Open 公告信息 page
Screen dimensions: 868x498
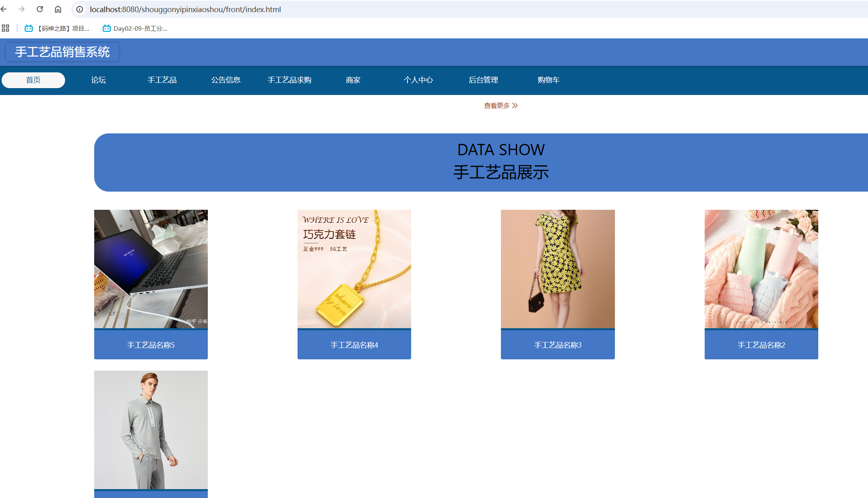pyautogui.click(x=226, y=80)
